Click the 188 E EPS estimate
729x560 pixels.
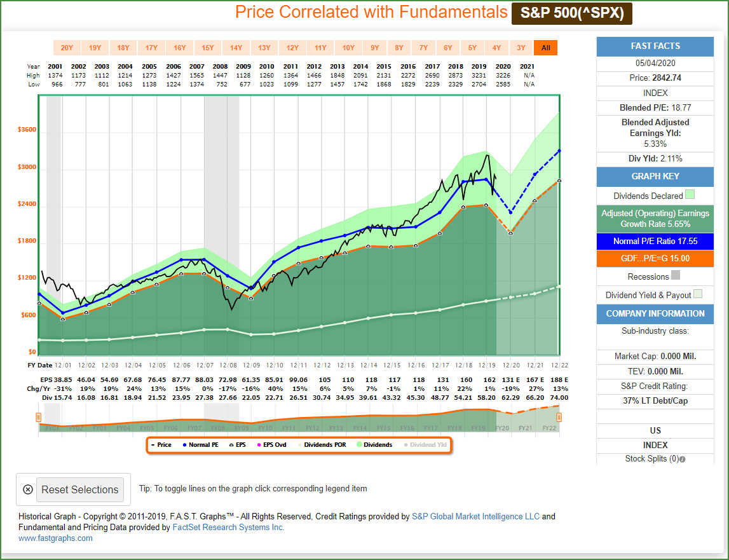pos(559,380)
